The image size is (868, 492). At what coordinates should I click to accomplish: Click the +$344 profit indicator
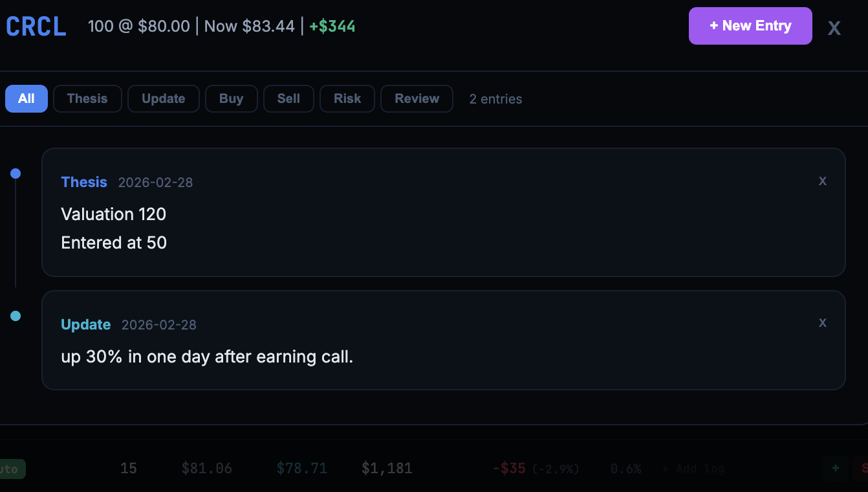point(332,27)
